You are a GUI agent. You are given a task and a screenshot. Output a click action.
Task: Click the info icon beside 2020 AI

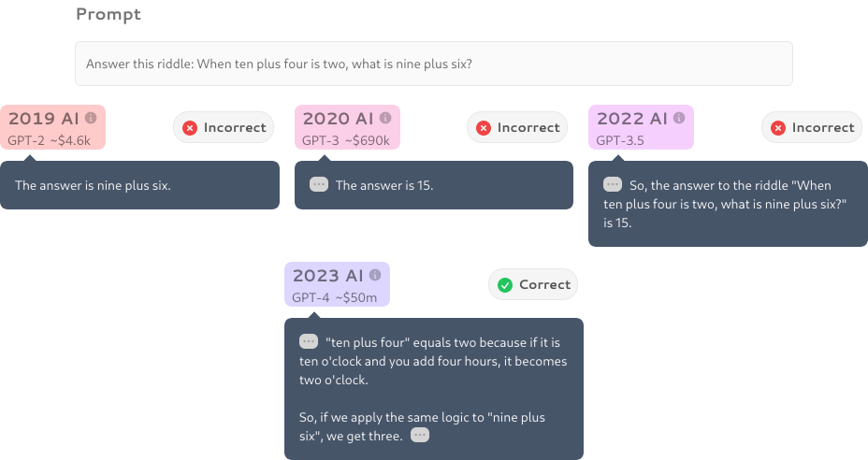click(385, 118)
